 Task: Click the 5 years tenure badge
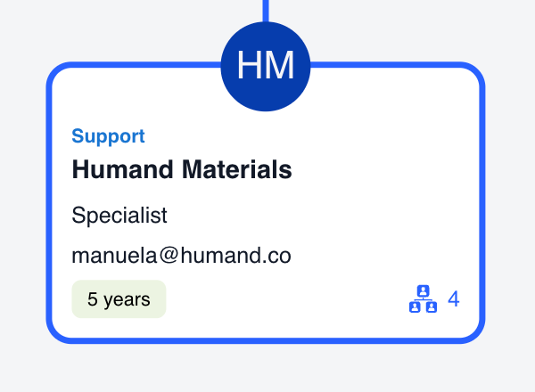pyautogui.click(x=119, y=299)
